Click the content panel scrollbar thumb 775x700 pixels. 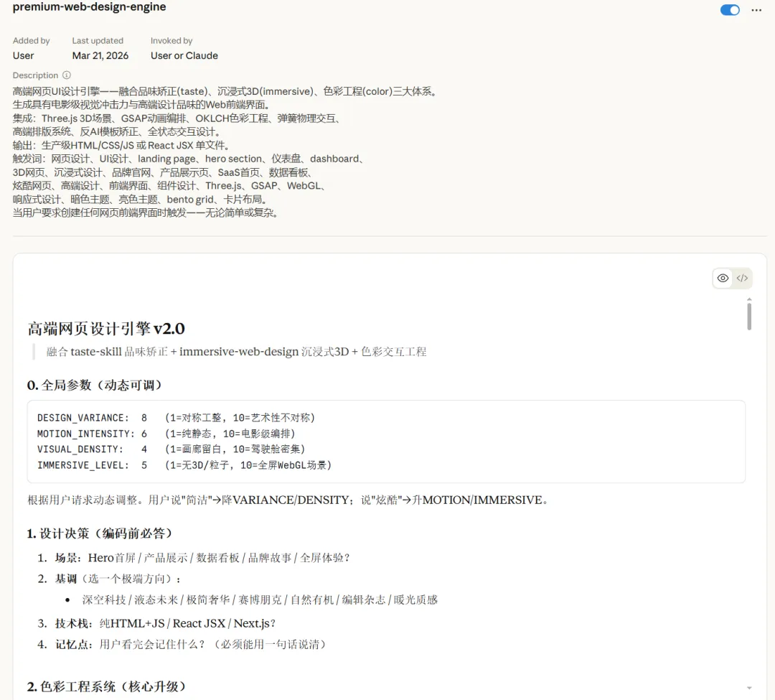(x=749, y=316)
